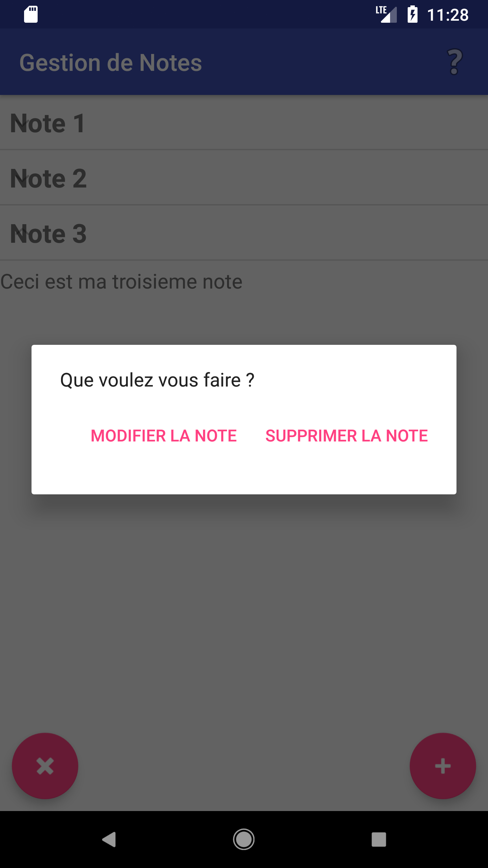Expand the Note 2 list group
This screenshot has width=488, height=868.
tap(244, 178)
